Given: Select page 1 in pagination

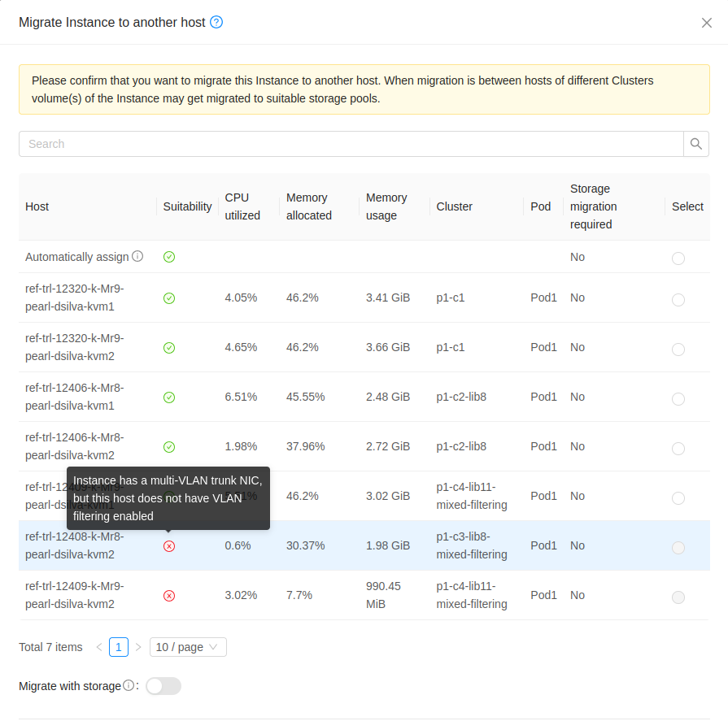Looking at the screenshot, I should [x=119, y=647].
